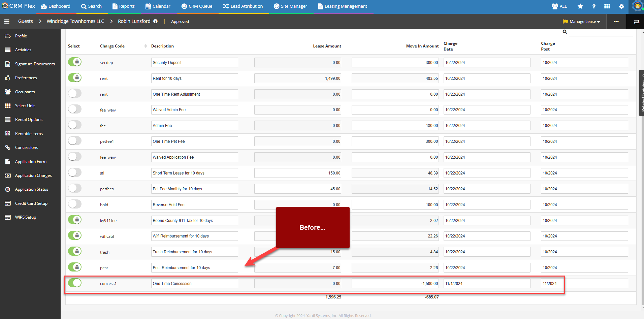Click the settings gear icon

621,6
